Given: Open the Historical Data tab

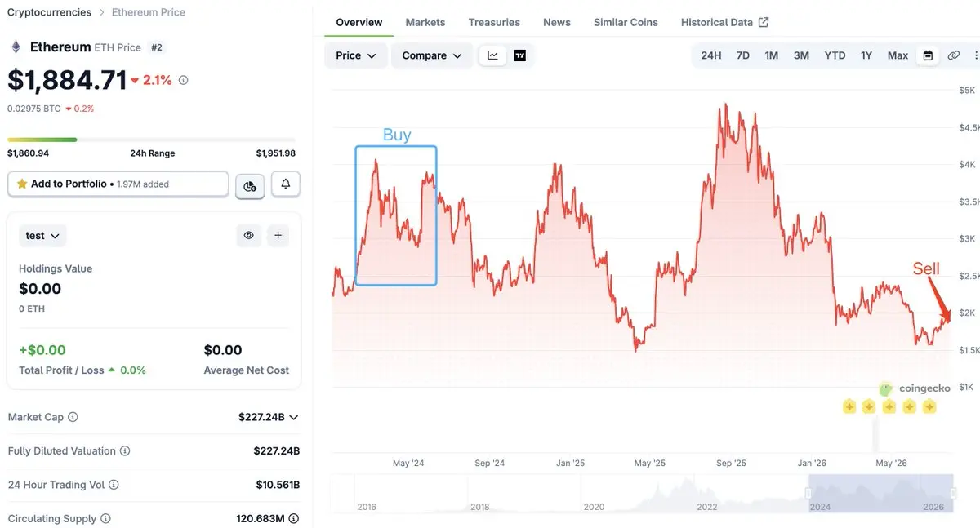Looking at the screenshot, I should [x=724, y=22].
